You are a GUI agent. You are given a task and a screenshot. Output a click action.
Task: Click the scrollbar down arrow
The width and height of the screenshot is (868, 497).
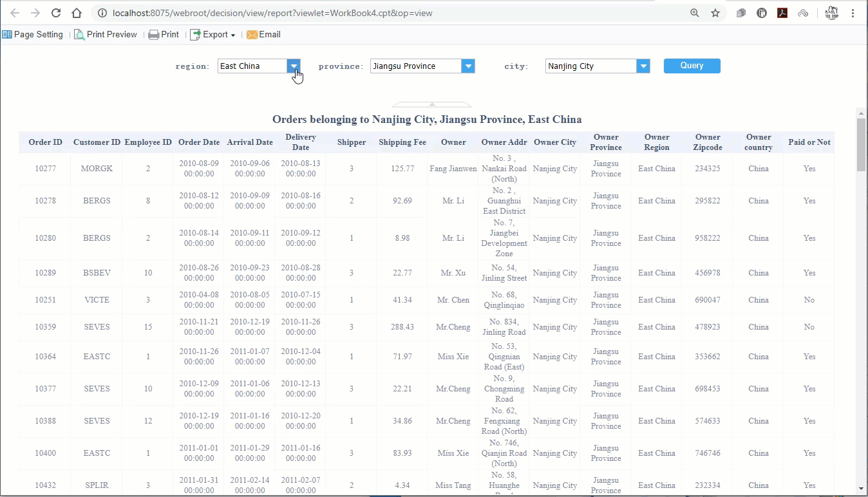[861, 489]
